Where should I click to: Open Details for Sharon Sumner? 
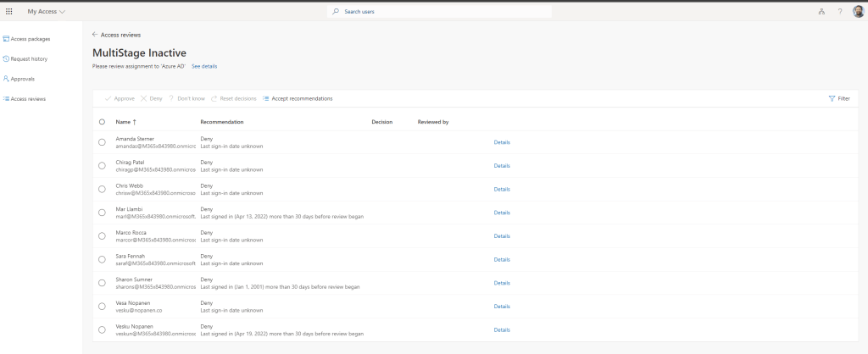[502, 283]
